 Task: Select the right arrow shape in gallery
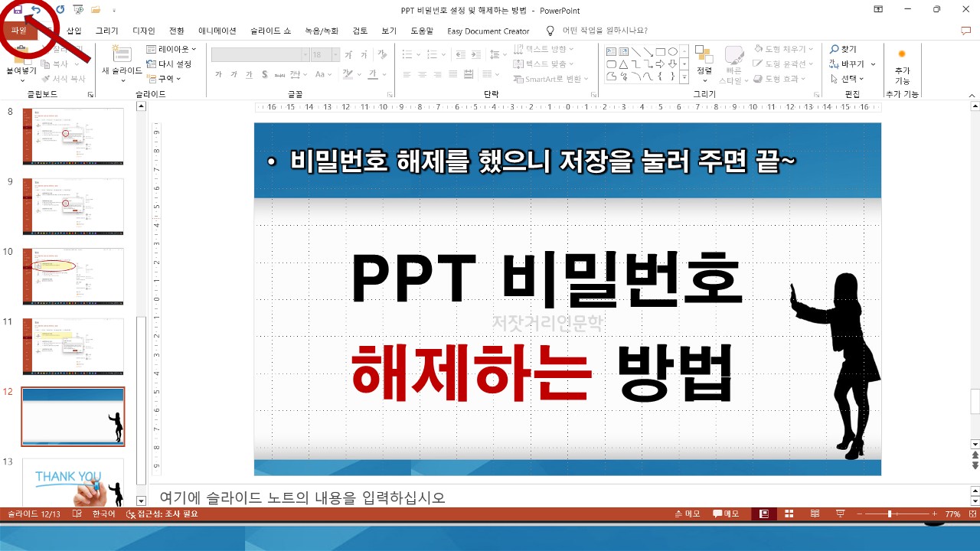coord(660,64)
